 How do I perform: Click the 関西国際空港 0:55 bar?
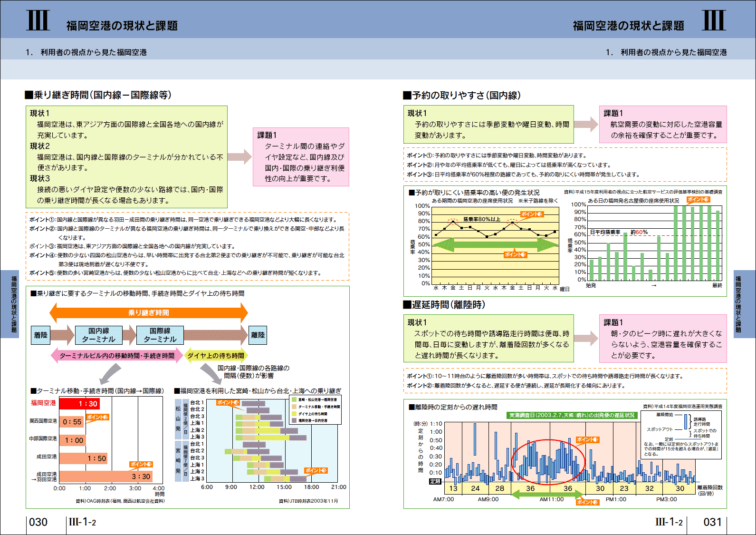coord(72,422)
